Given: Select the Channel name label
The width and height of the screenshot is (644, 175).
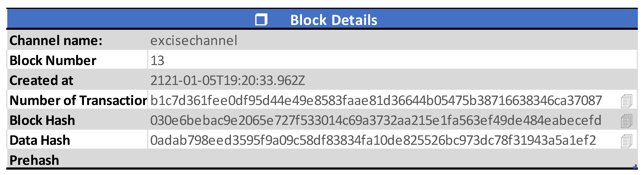Looking at the screenshot, I should 56,41.
